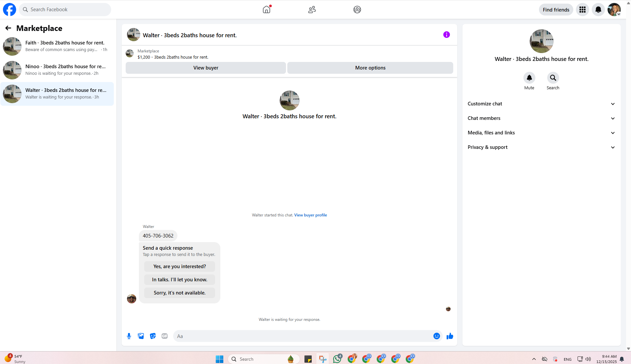This screenshot has height=364, width=631.
Task: Open the GIF picker icon
Action: tap(165, 336)
